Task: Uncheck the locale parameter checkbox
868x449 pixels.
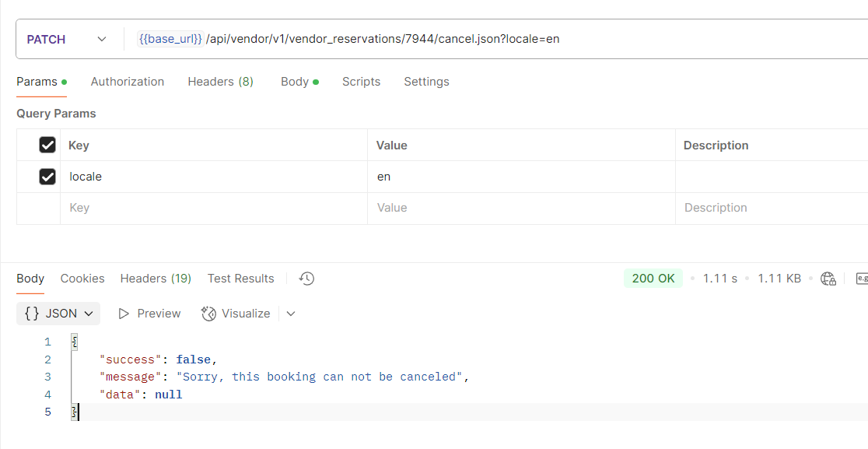Action: 47,177
